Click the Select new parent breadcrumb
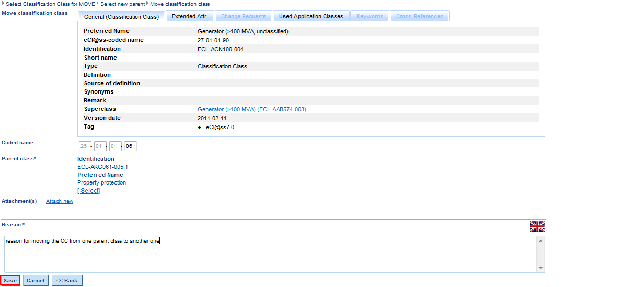Image resolution: width=644 pixels, height=287 pixels. click(122, 4)
